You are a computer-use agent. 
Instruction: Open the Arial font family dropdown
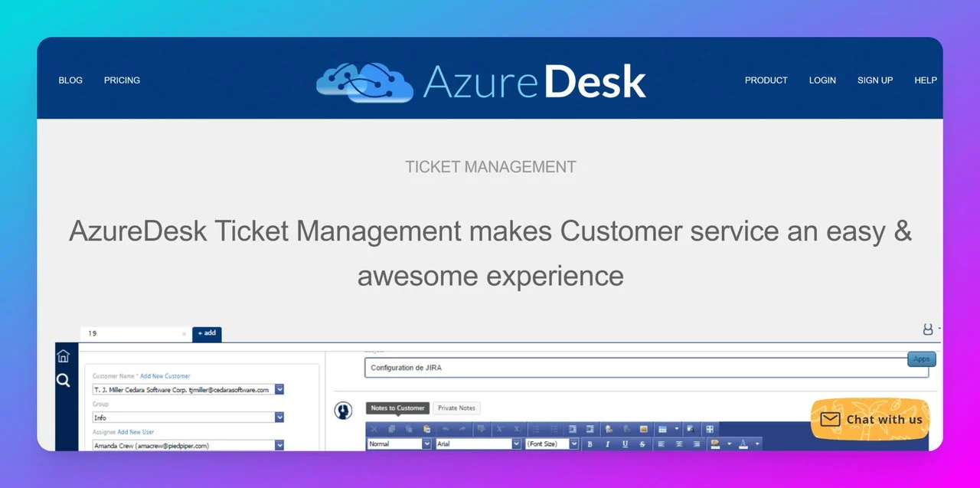click(516, 444)
